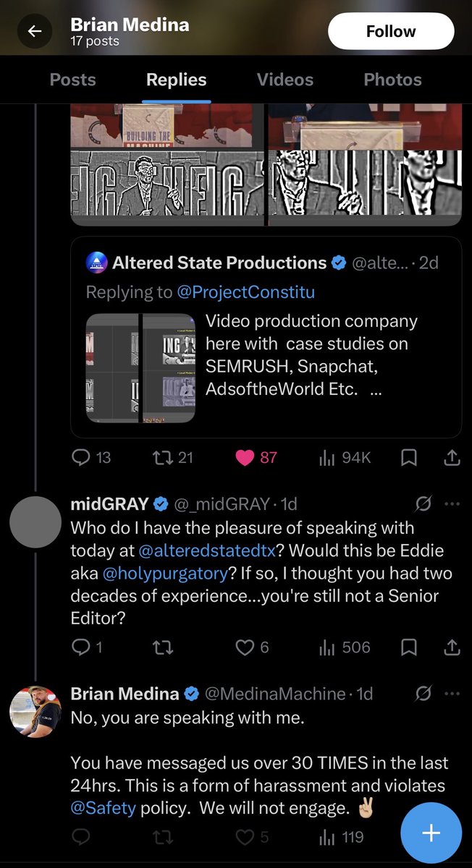472x868 pixels.
Task: Open quoted Altered State Productions video thumbnail
Action: pos(140,368)
